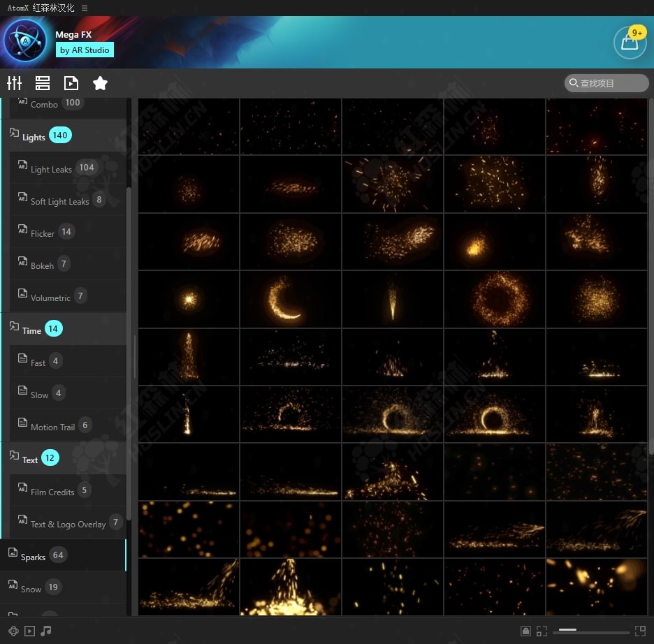The width and height of the screenshot is (654, 644).
Task: Click the search magnifier icon
Action: [574, 83]
